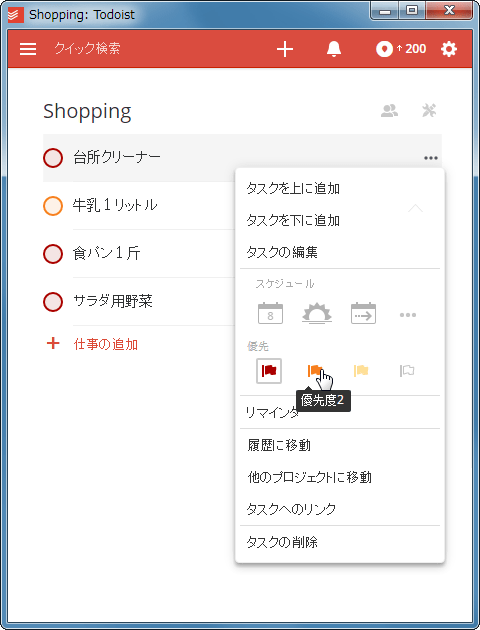Maximize the Todoist window
Viewport: 480px width, 630px height.
click(x=412, y=11)
